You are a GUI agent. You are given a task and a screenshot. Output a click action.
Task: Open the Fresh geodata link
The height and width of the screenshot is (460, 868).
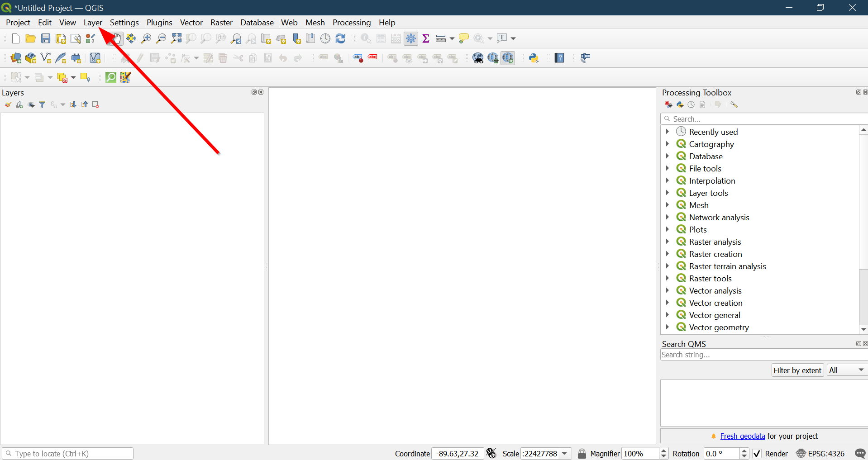(742, 436)
